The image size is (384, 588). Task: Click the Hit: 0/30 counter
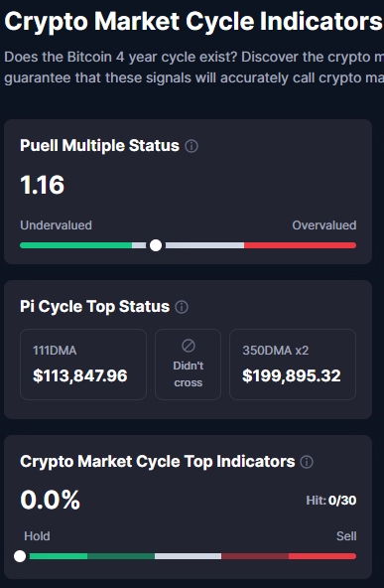click(x=331, y=501)
